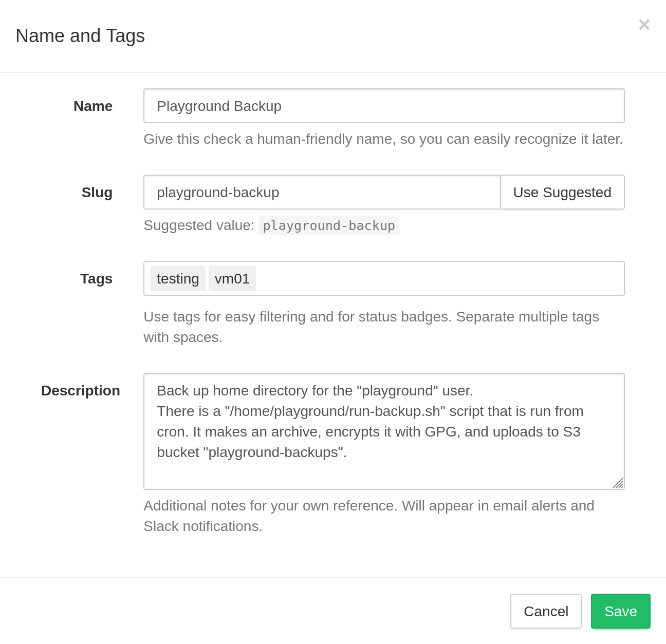
Task: Click the Tags field label
Action: [96, 278]
